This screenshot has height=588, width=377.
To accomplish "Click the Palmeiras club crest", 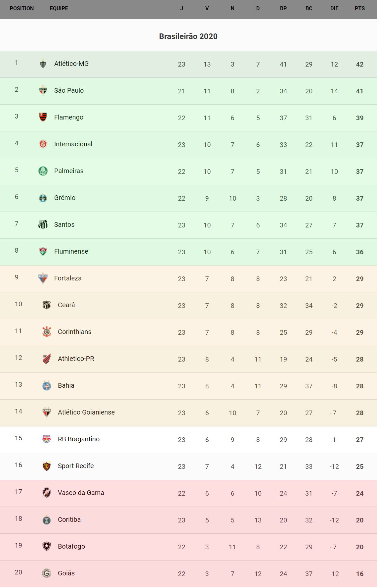I will coord(43,171).
